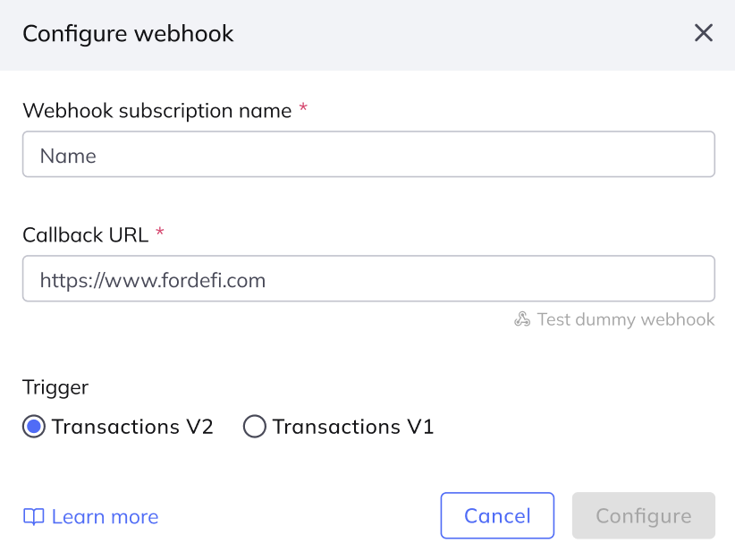Screen dimensions: 735x560
Task: Click the Transactions V1 label text
Action: [353, 427]
